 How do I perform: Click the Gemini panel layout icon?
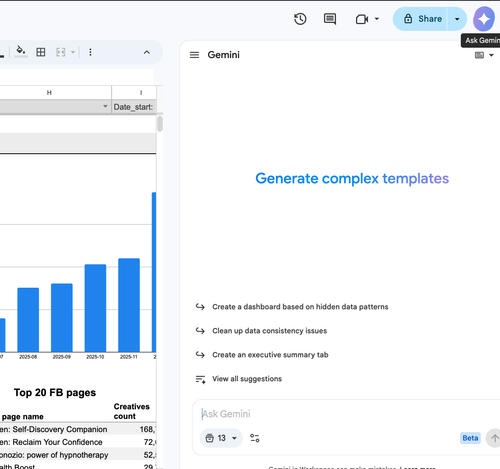(479, 55)
